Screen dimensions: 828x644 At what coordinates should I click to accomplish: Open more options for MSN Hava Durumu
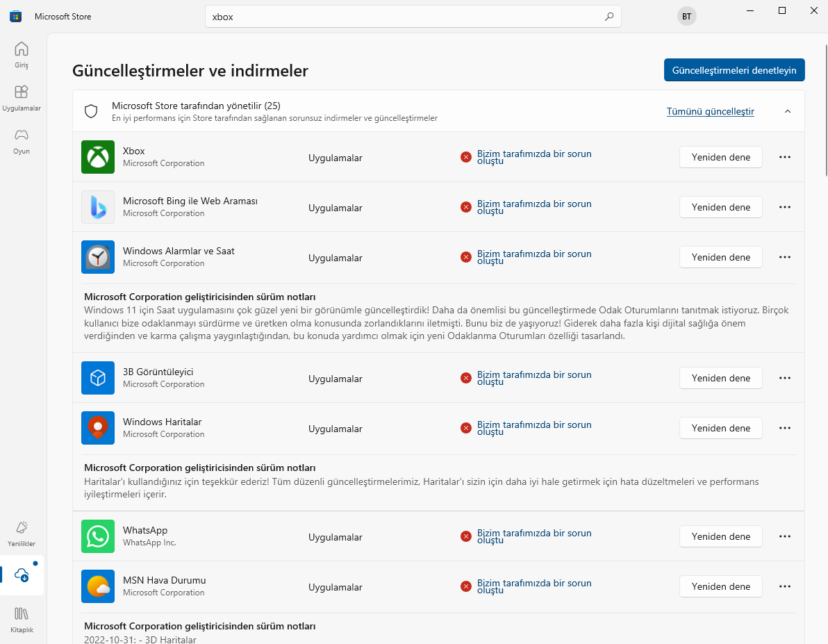tap(785, 586)
